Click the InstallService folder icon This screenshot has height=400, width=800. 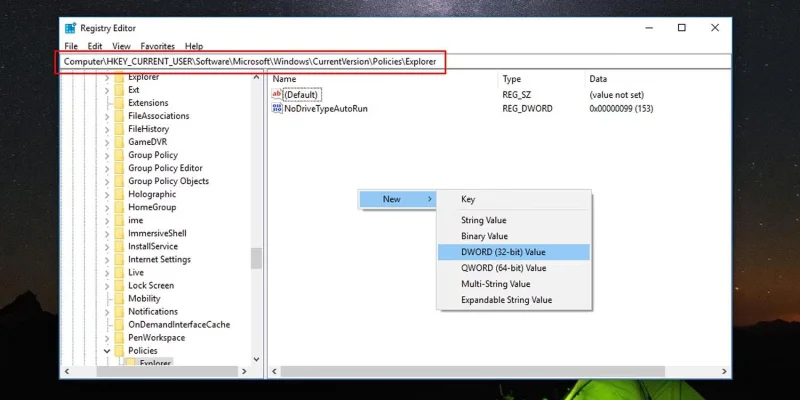[x=119, y=246]
